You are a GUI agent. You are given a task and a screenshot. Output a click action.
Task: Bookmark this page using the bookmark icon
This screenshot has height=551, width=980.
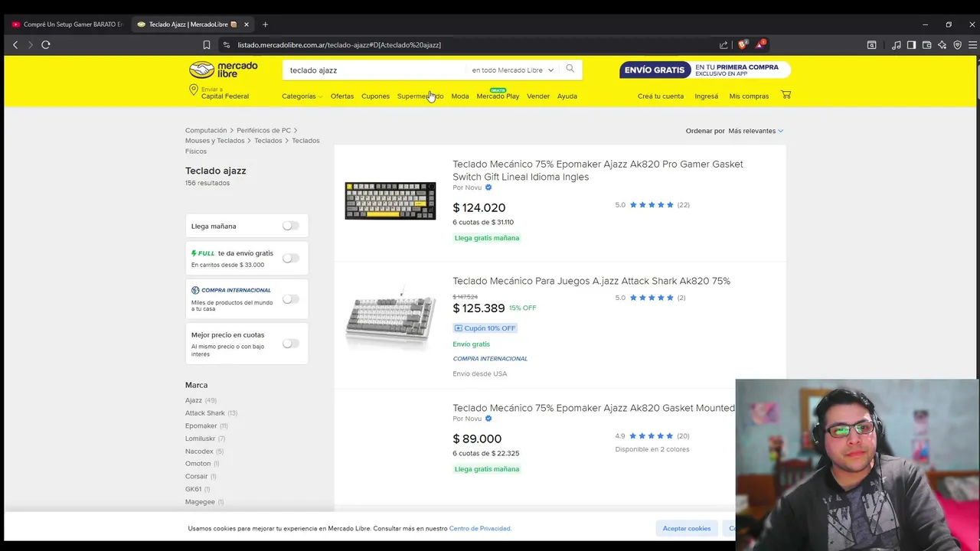(x=207, y=44)
